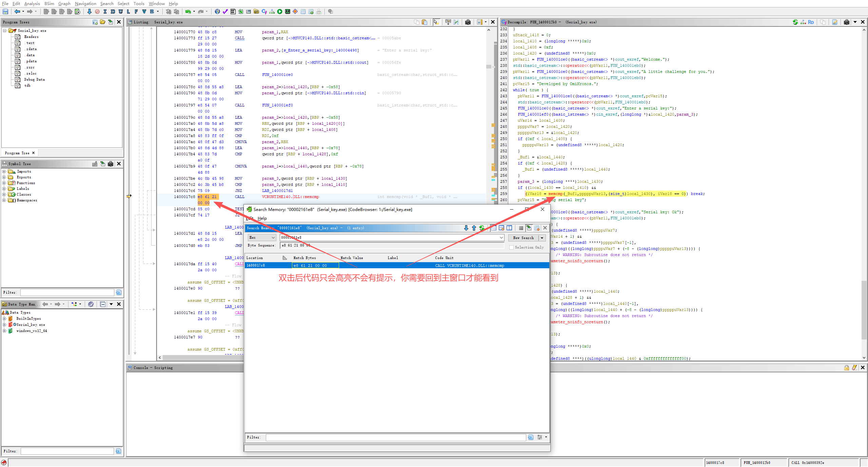Click the New Search button
This screenshot has width=868, height=467.
pos(523,238)
